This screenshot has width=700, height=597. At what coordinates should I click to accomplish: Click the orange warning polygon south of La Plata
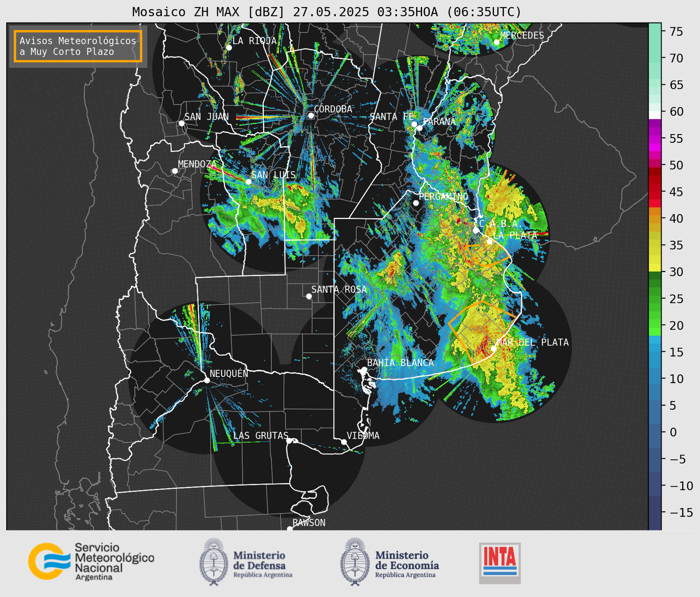488,255
